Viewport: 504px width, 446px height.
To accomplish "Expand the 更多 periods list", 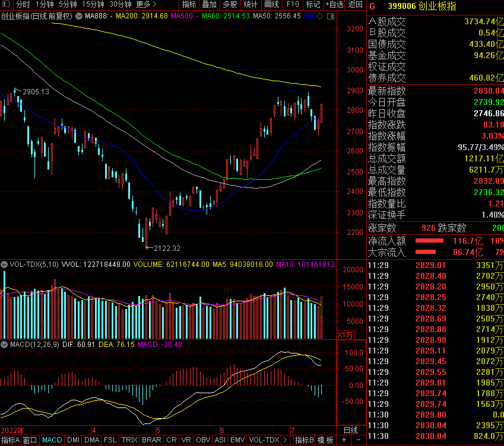I will click(146, 5).
